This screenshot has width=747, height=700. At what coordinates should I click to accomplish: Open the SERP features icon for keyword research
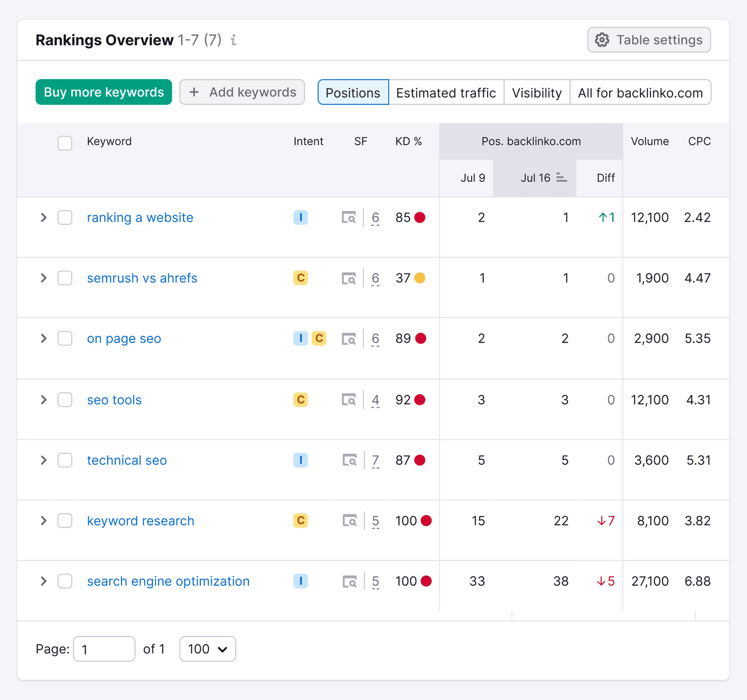[x=350, y=521]
